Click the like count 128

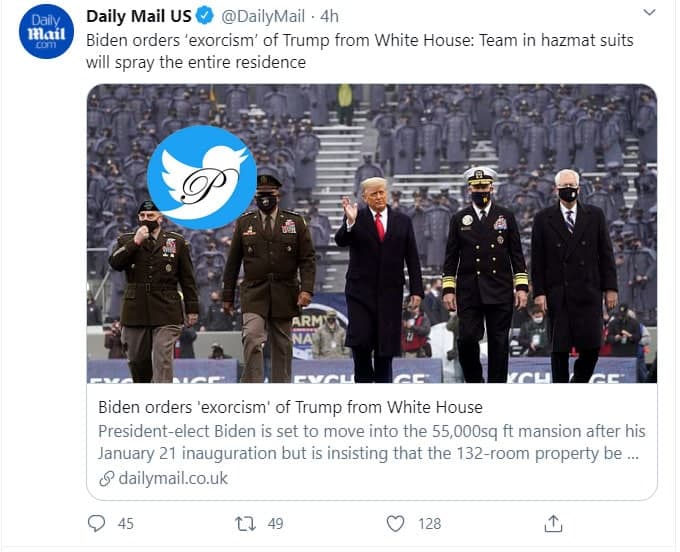430,523
